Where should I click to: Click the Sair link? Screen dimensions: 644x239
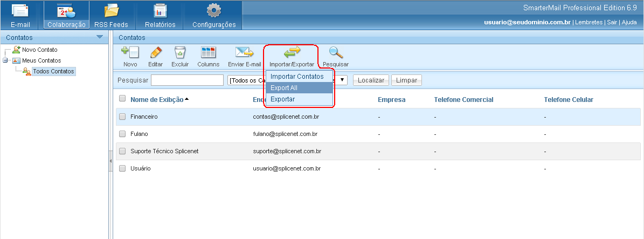point(612,22)
